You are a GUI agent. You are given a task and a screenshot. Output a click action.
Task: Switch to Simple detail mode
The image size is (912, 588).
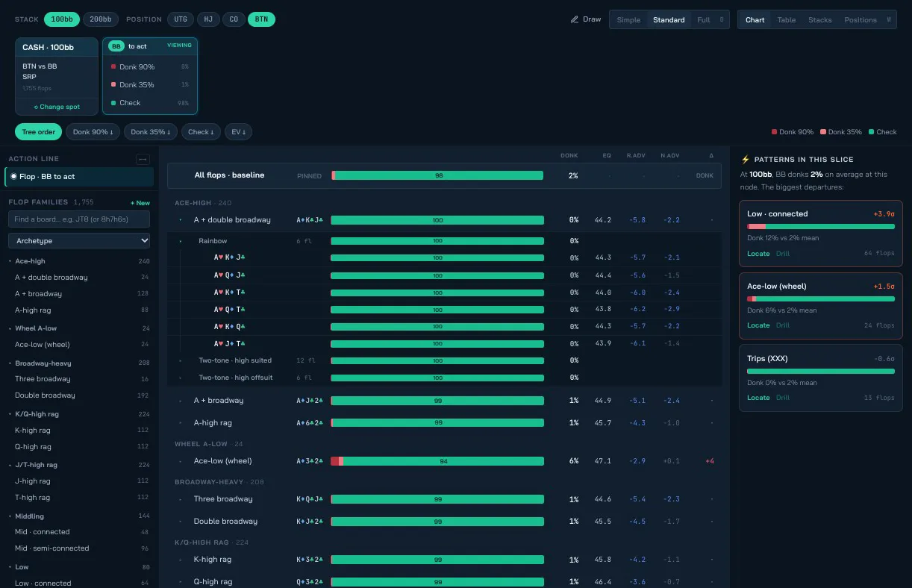pyautogui.click(x=628, y=20)
